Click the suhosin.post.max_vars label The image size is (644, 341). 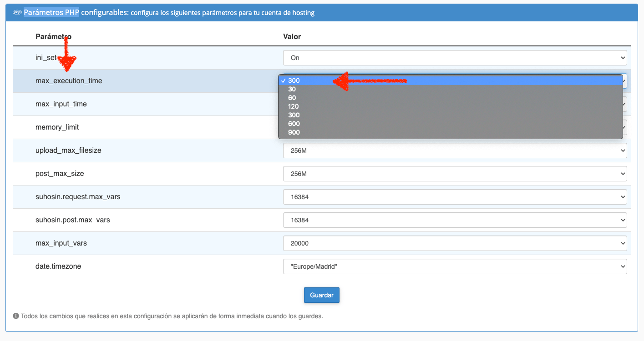[x=73, y=220]
